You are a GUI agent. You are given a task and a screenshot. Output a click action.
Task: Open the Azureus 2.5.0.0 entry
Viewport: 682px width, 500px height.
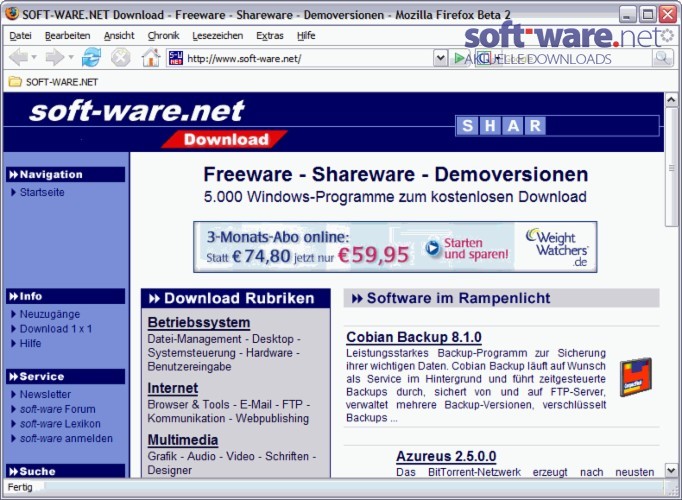[446, 456]
